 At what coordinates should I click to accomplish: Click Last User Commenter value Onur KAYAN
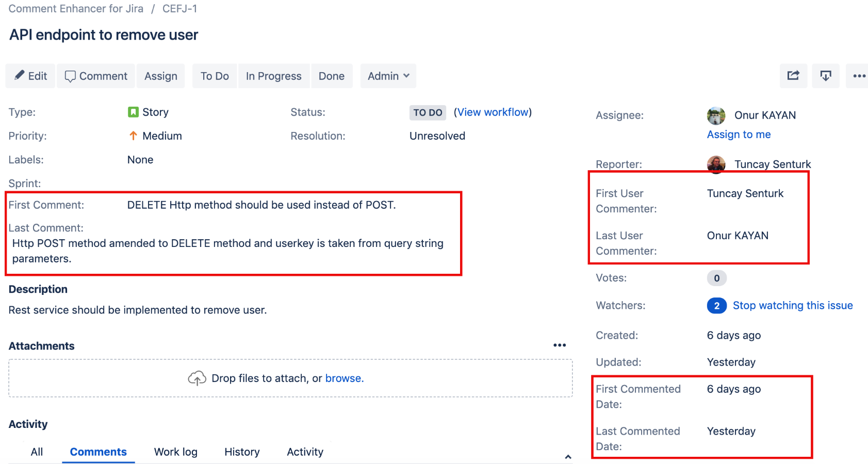coord(738,236)
